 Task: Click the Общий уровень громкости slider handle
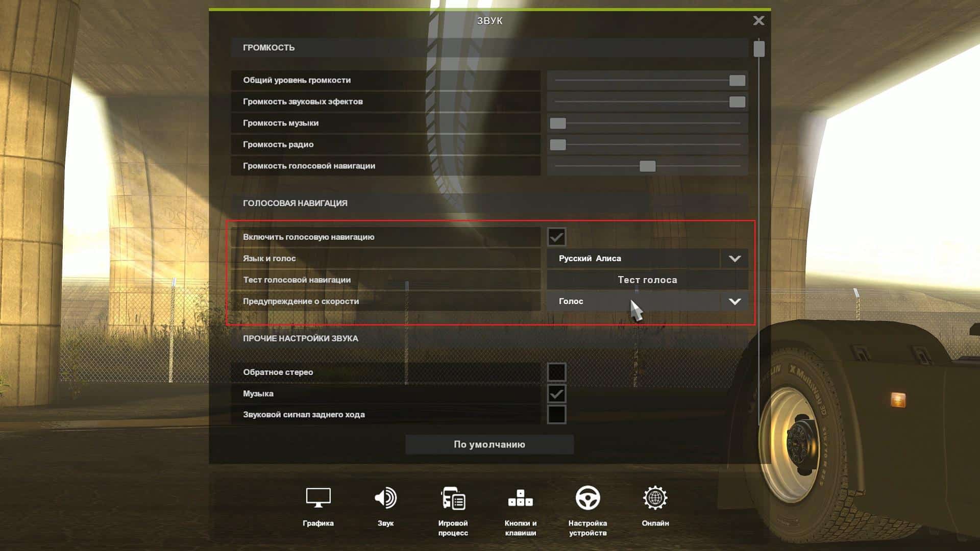737,81
